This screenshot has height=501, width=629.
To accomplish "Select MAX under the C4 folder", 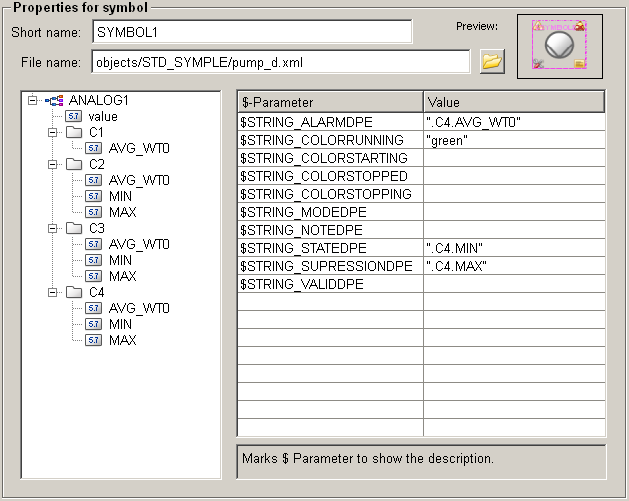I will coord(122,340).
